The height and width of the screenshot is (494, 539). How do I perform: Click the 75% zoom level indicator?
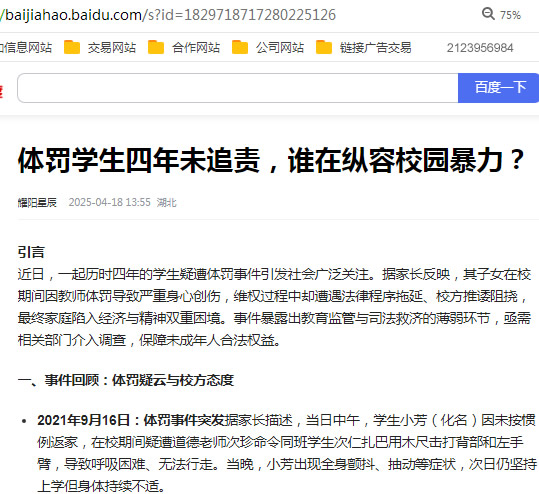(x=510, y=15)
